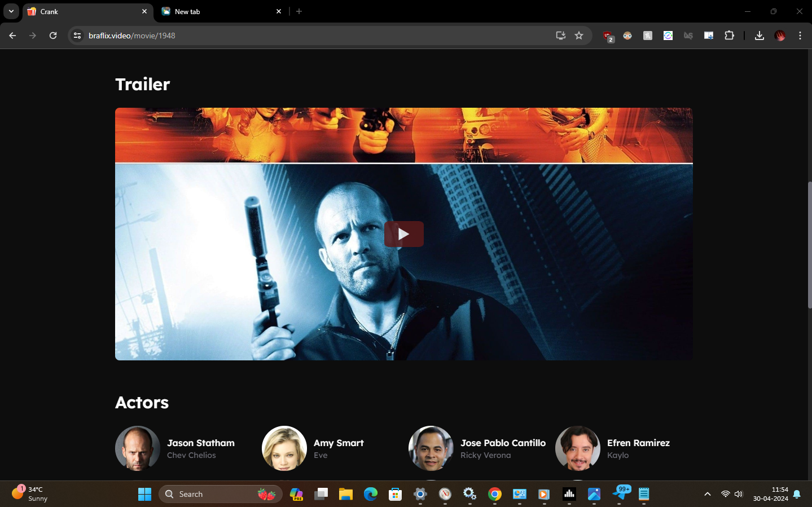This screenshot has height=507, width=812.
Task: Open the uBlock Origin extension
Action: [608, 36]
